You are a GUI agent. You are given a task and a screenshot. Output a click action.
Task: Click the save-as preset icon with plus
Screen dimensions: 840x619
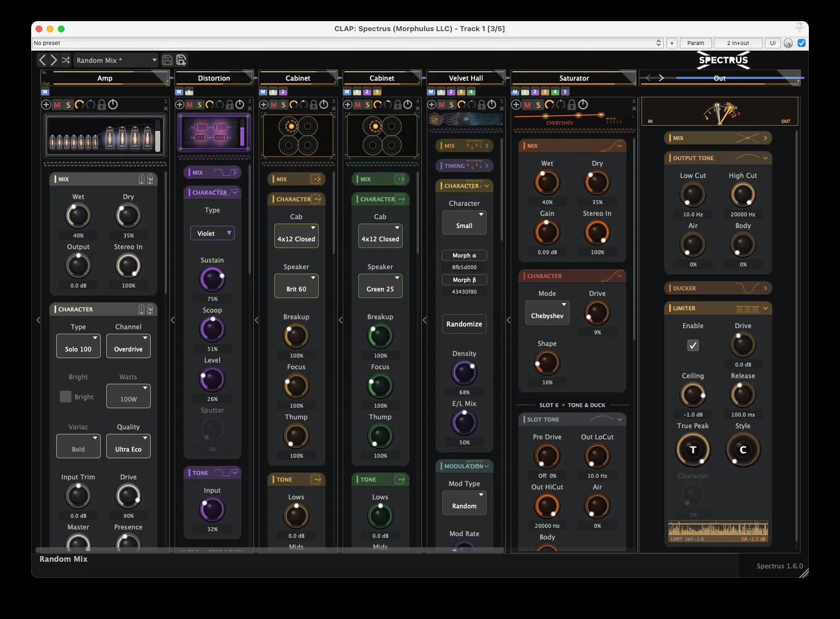point(181,60)
